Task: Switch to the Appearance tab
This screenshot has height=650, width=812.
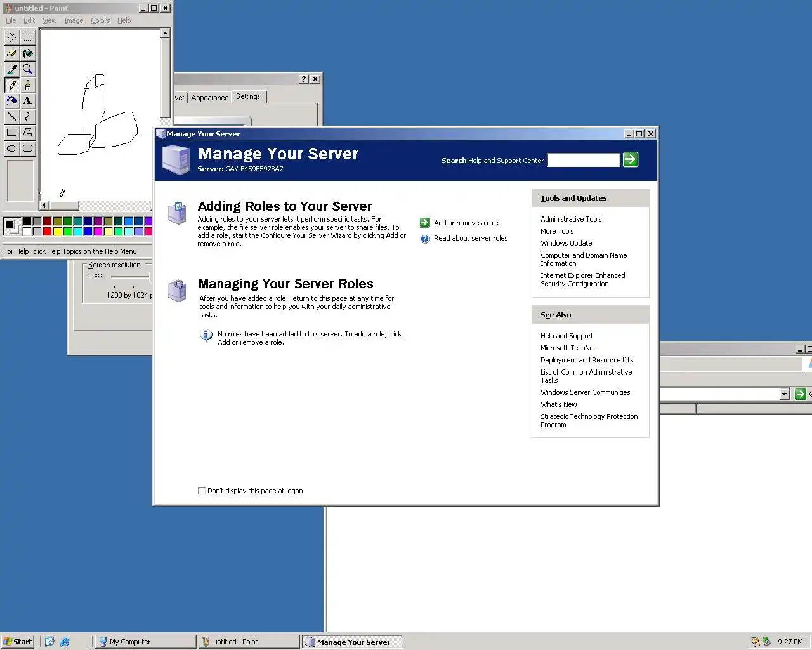Action: point(210,98)
